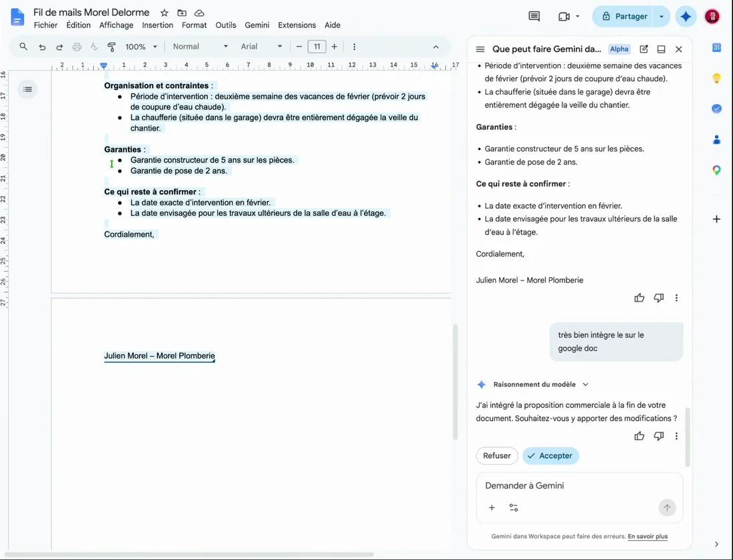This screenshot has width=733, height=560.
Task: Open the Aide menu
Action: coord(332,25)
